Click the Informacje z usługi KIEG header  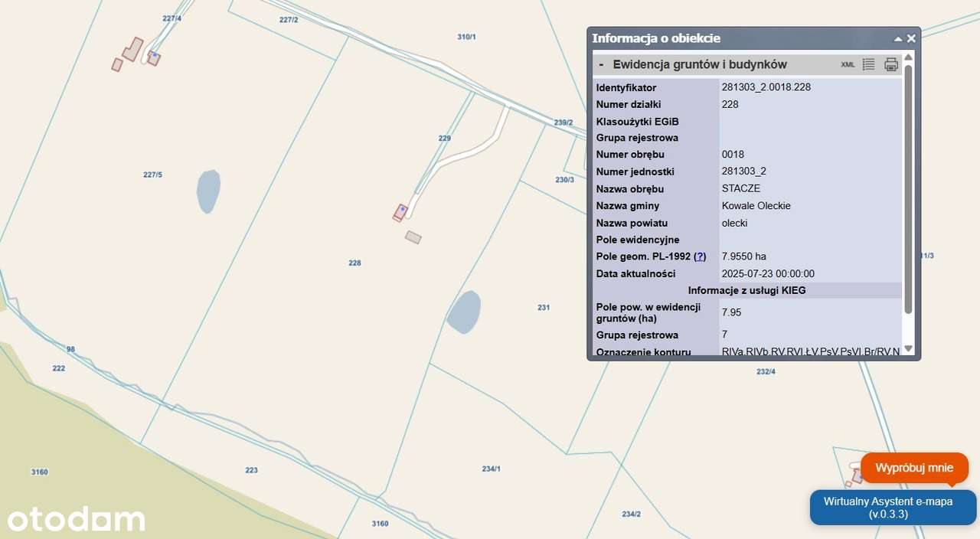click(x=746, y=290)
